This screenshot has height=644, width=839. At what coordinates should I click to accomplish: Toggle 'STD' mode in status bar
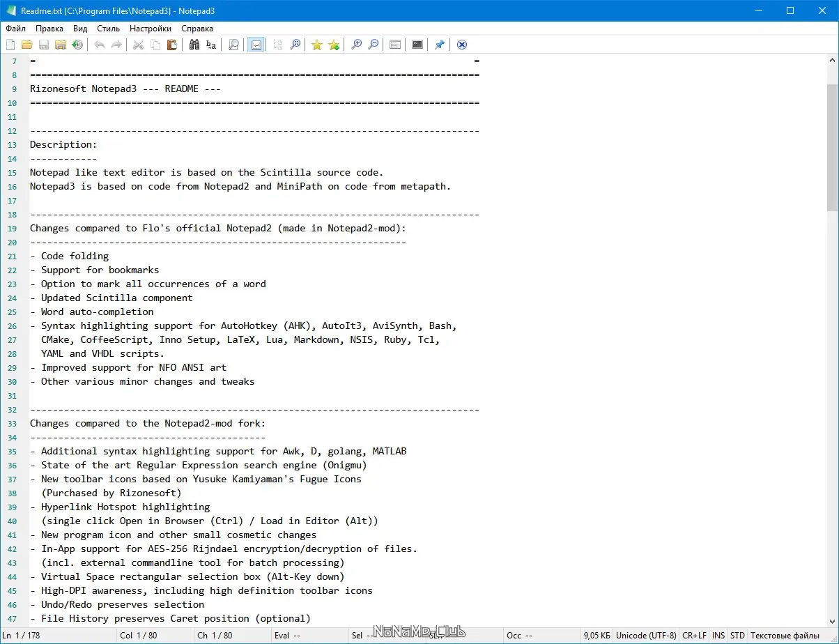pyautogui.click(x=737, y=635)
